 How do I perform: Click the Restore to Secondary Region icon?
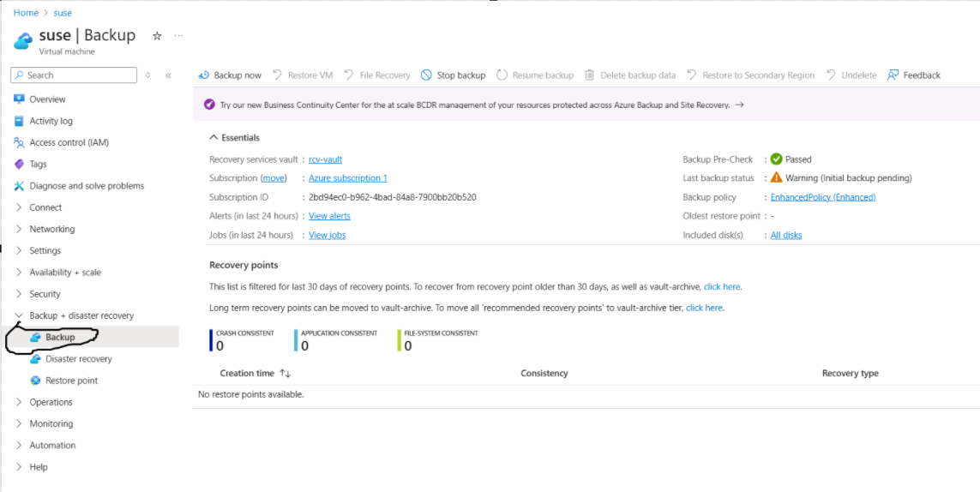692,75
